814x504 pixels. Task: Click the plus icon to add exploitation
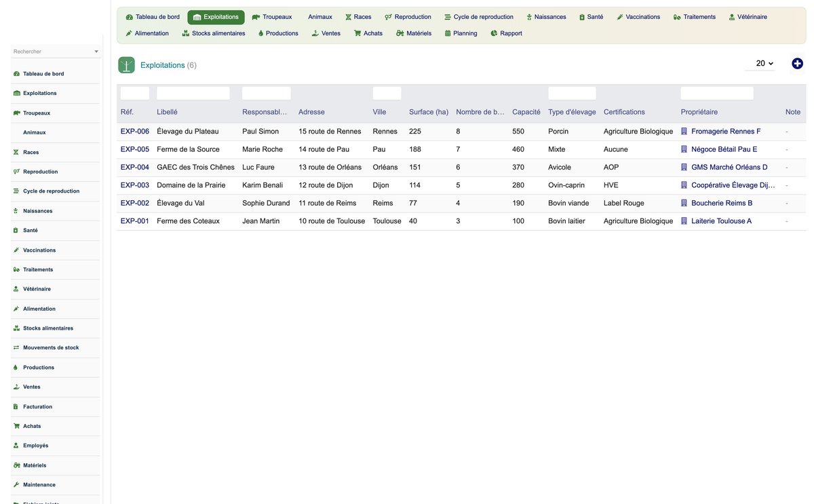pyautogui.click(x=797, y=63)
